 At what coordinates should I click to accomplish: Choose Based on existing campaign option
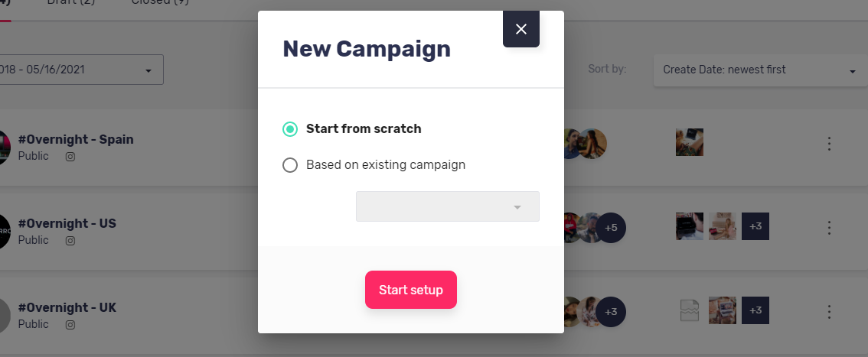pyautogui.click(x=290, y=164)
